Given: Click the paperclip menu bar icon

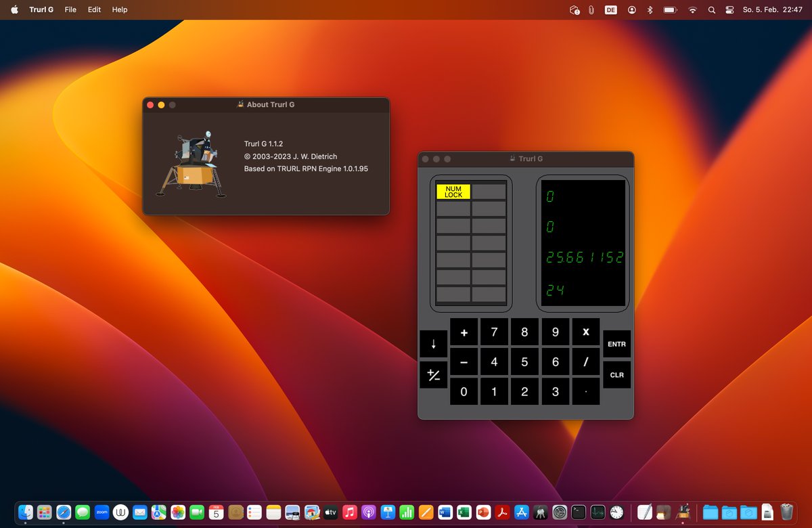Looking at the screenshot, I should (591, 9).
